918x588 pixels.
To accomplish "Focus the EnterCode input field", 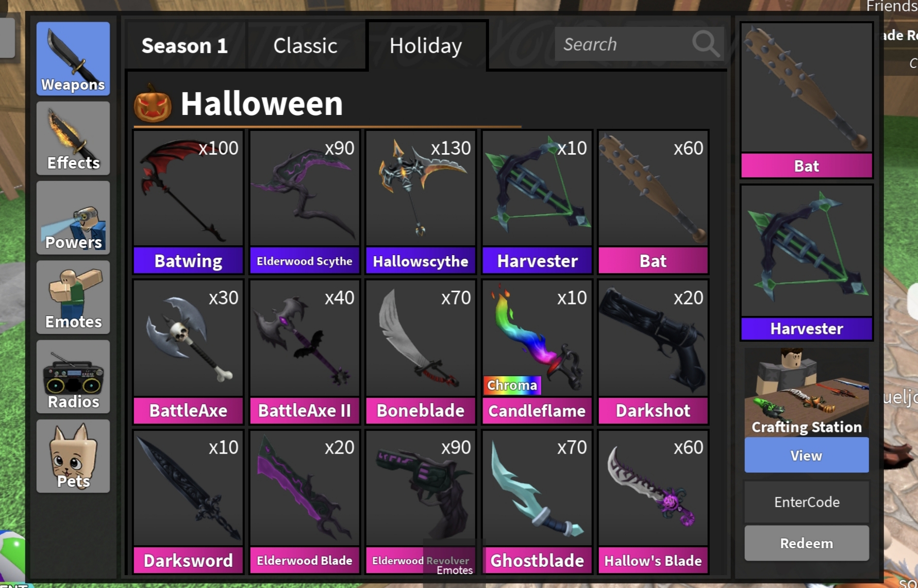I will coord(806,502).
